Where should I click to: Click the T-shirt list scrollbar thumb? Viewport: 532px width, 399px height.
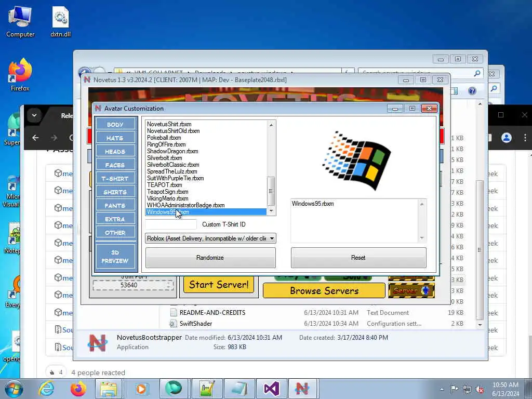click(x=271, y=191)
